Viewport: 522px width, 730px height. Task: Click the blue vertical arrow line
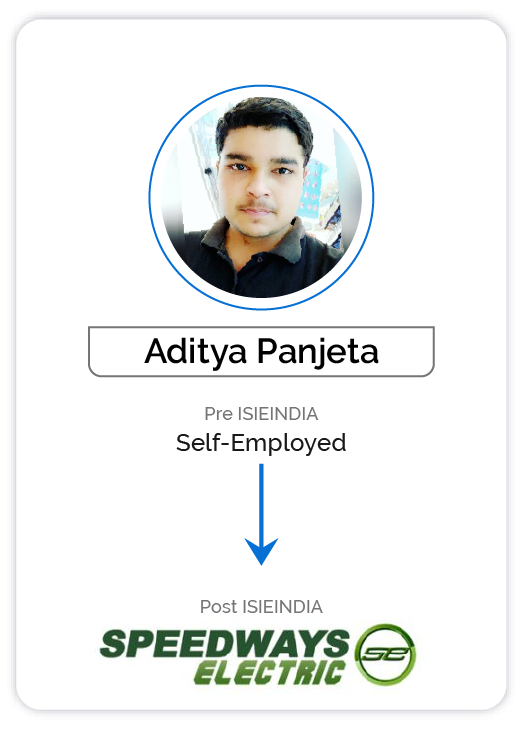261,503
